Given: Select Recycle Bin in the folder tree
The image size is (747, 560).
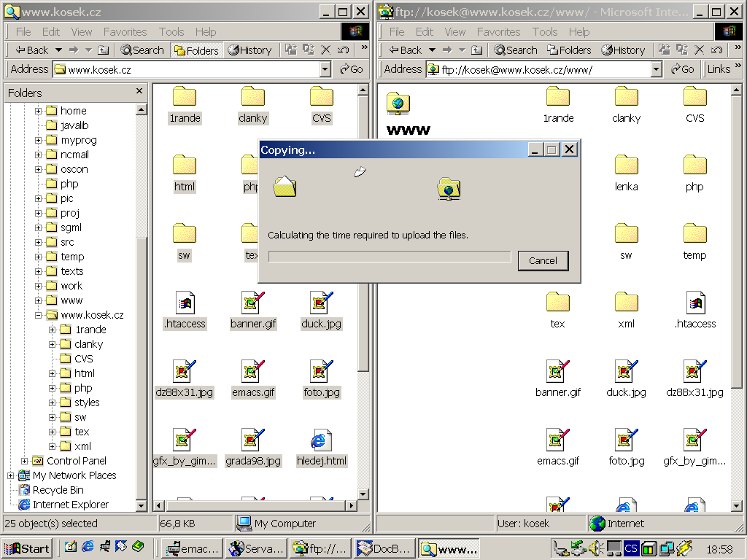Looking at the screenshot, I should point(58,490).
